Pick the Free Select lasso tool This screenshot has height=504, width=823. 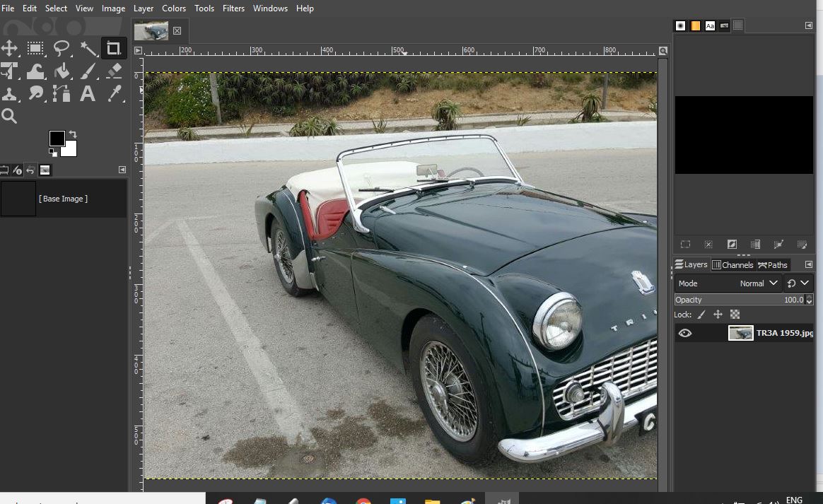tap(62, 48)
